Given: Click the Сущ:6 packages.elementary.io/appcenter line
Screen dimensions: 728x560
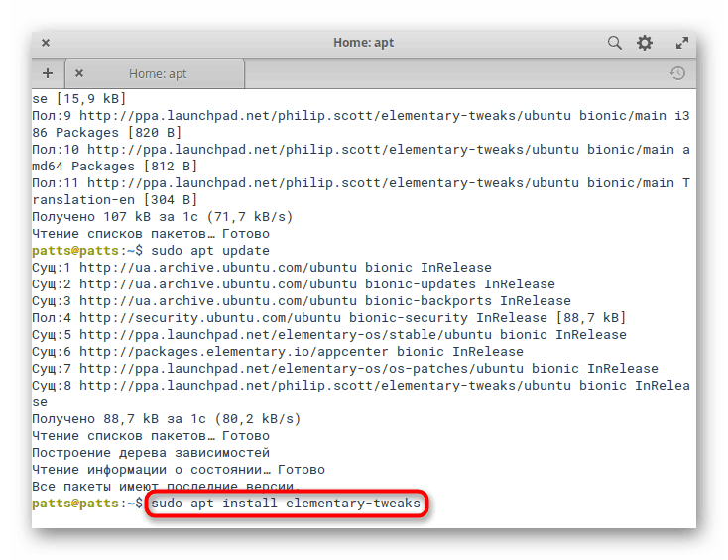Looking at the screenshot, I should [277, 351].
